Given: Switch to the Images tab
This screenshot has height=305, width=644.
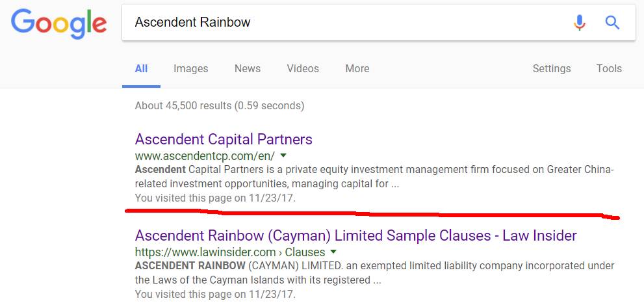Looking at the screenshot, I should [x=190, y=69].
